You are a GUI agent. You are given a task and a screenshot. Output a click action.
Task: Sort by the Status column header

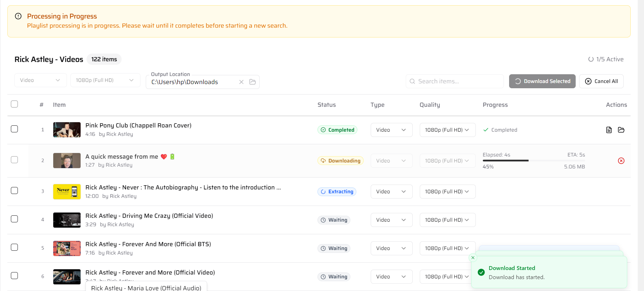coord(326,105)
